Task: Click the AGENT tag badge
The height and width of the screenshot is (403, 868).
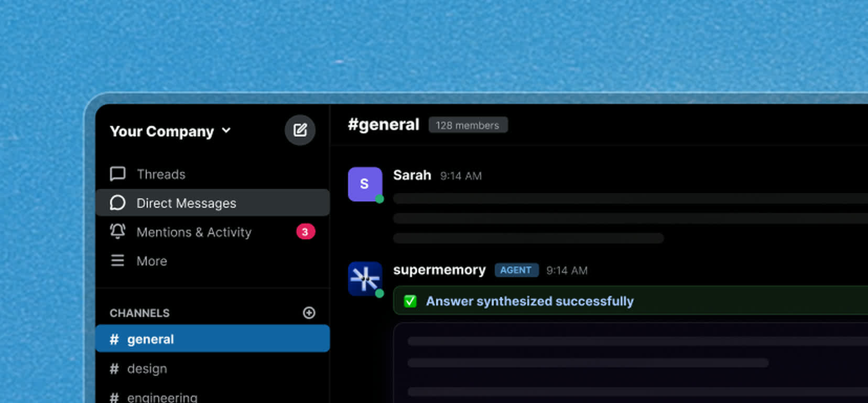Action: pyautogui.click(x=516, y=270)
